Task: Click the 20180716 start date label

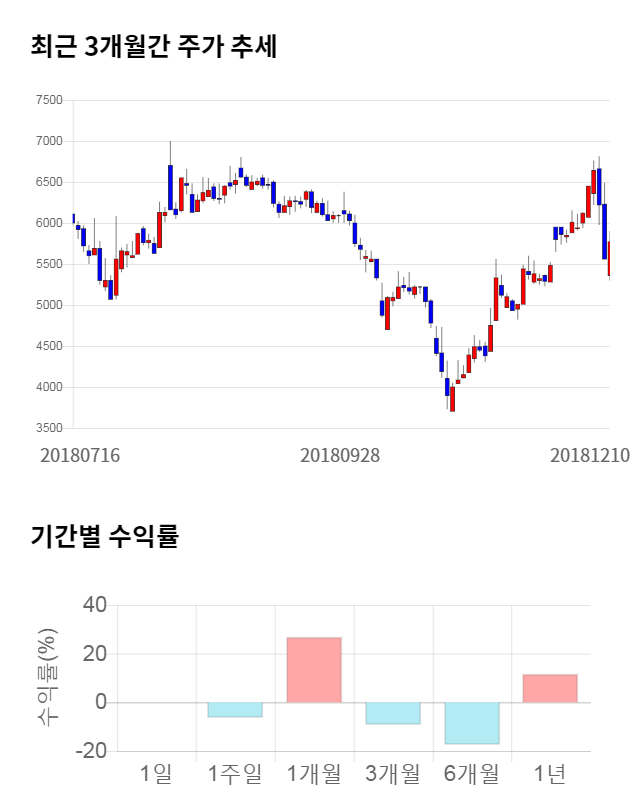Action: [80, 455]
